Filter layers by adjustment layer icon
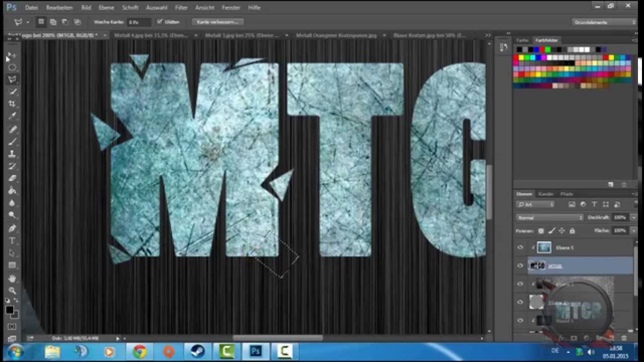The height and width of the screenshot is (362, 644). [x=583, y=205]
